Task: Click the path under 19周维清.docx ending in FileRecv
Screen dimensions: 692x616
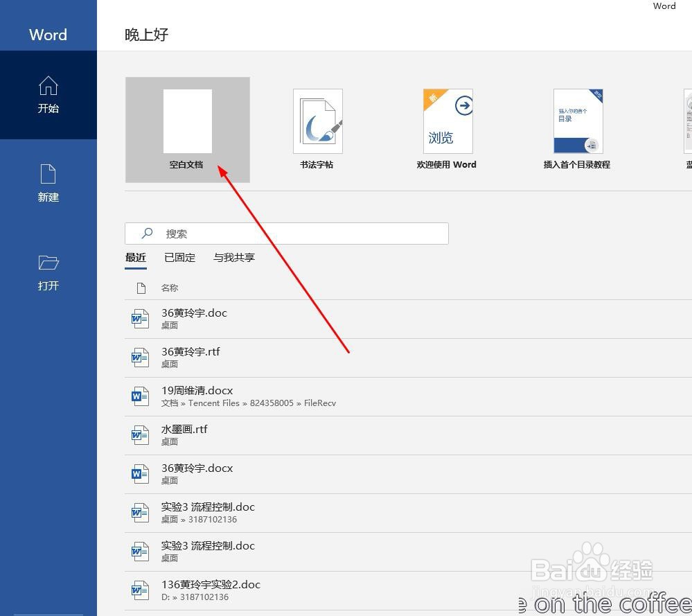Action: point(249,403)
